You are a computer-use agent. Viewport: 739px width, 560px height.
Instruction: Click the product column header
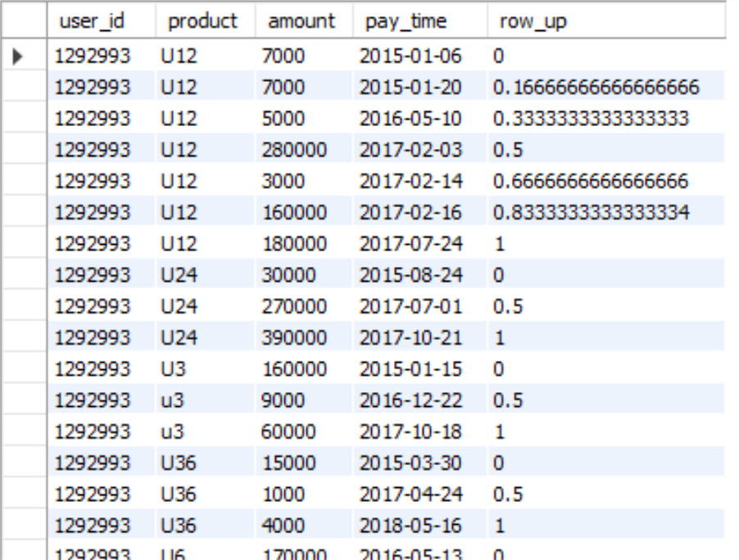coord(205,20)
